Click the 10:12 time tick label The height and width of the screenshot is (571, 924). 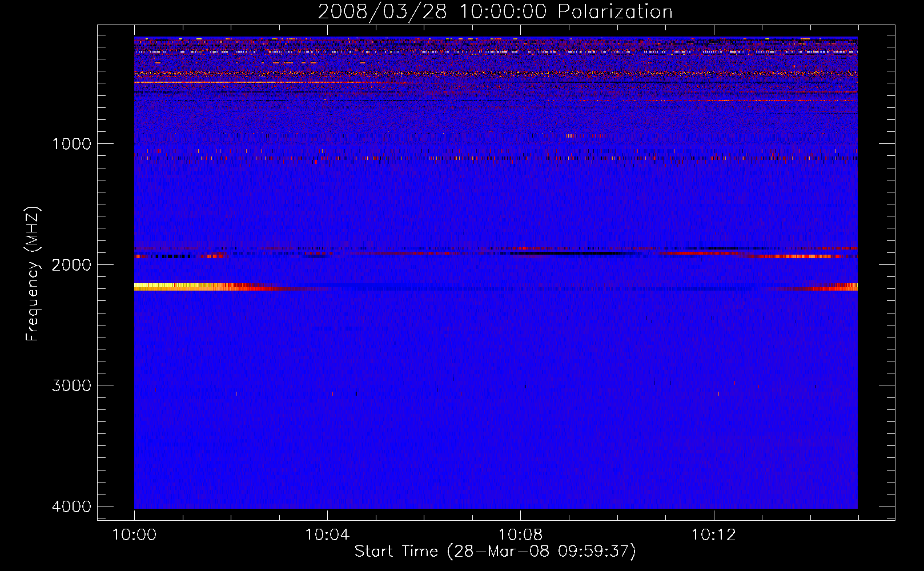pos(713,535)
